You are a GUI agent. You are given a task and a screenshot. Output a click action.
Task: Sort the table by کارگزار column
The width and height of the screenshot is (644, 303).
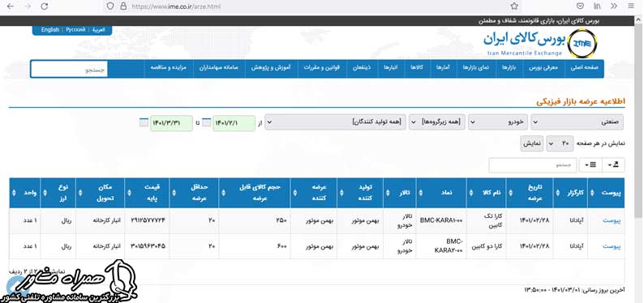click(x=570, y=193)
